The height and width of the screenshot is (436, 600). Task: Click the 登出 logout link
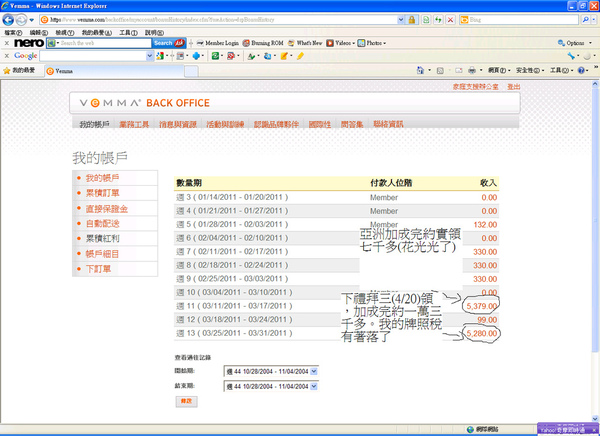(x=514, y=87)
